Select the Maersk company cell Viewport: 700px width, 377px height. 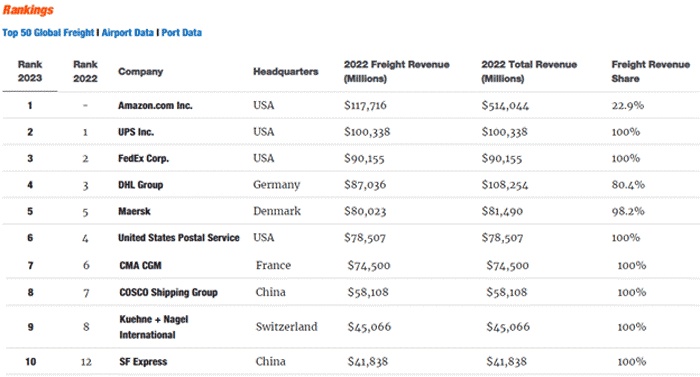pos(134,211)
